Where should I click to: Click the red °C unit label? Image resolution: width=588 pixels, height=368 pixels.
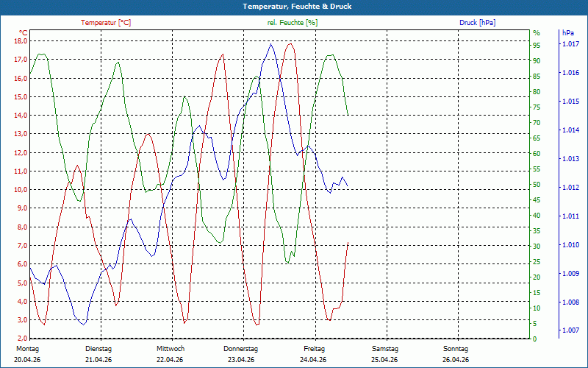pos(24,32)
